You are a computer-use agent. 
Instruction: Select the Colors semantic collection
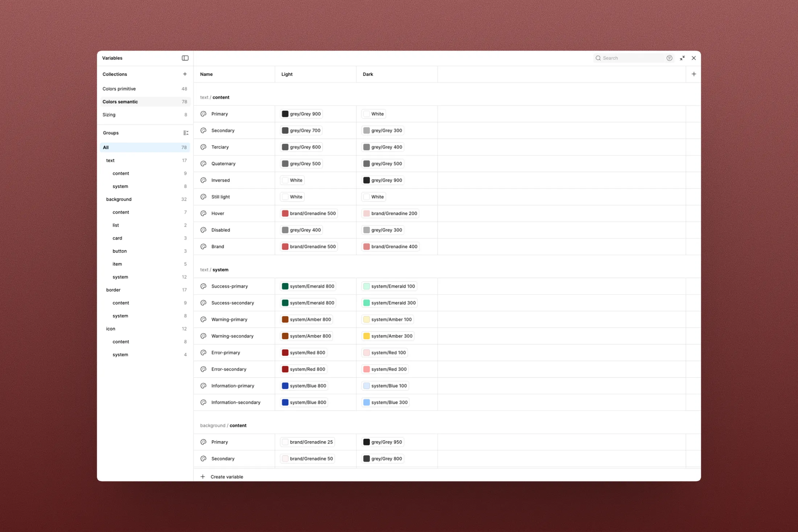[x=145, y=102]
